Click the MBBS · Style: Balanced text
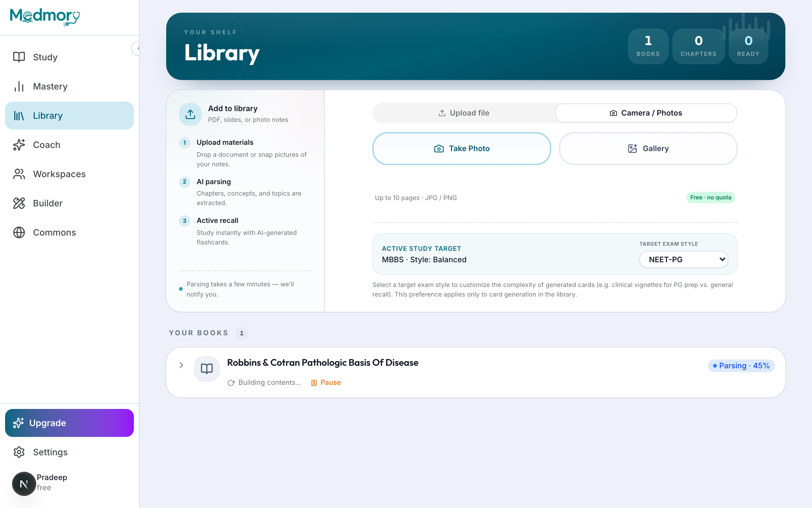 (x=424, y=260)
